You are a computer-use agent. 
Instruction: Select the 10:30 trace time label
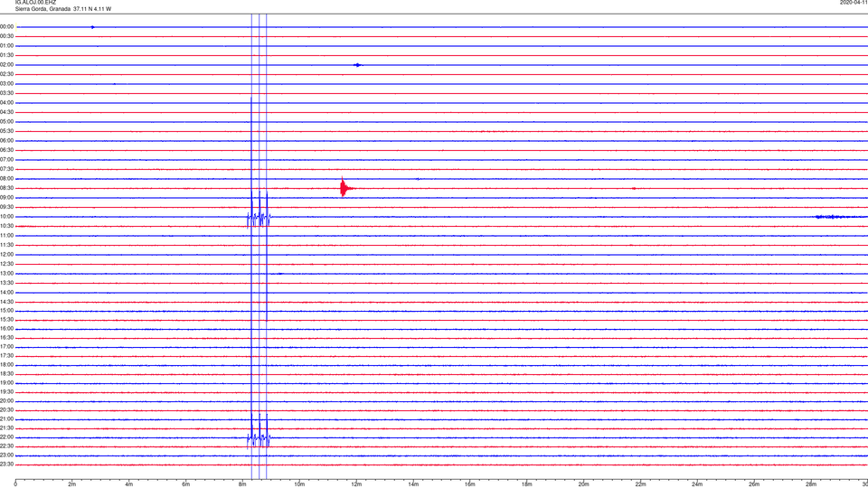(x=6, y=226)
